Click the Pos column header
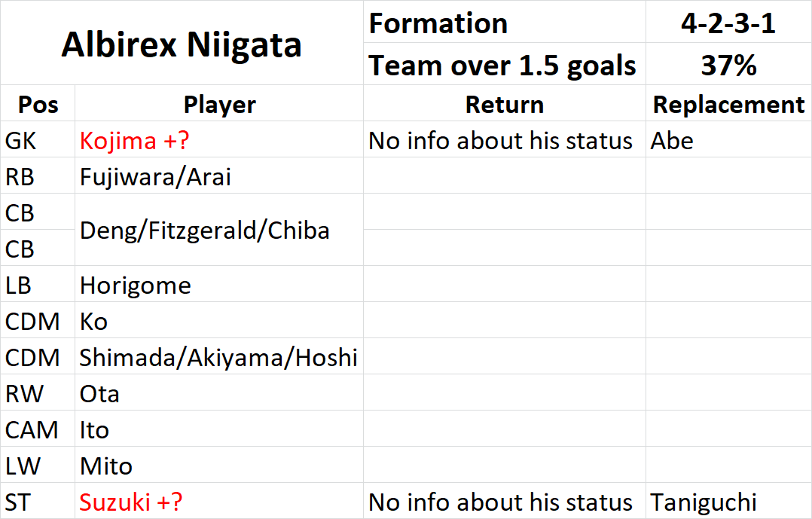Screen dimensions: 812x519 tap(38, 104)
